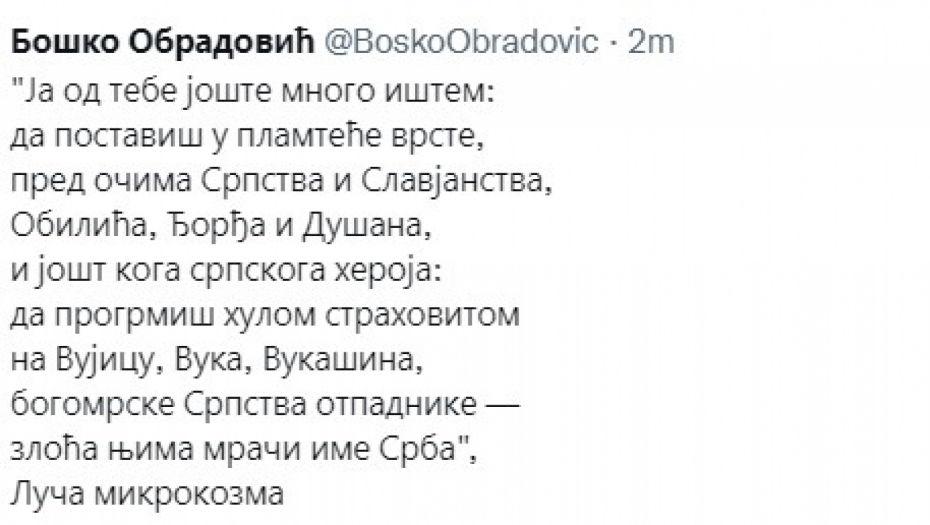This screenshot has width=930, height=525.
Task: Click the word "Срба" ending the quote
Action: coord(431,447)
